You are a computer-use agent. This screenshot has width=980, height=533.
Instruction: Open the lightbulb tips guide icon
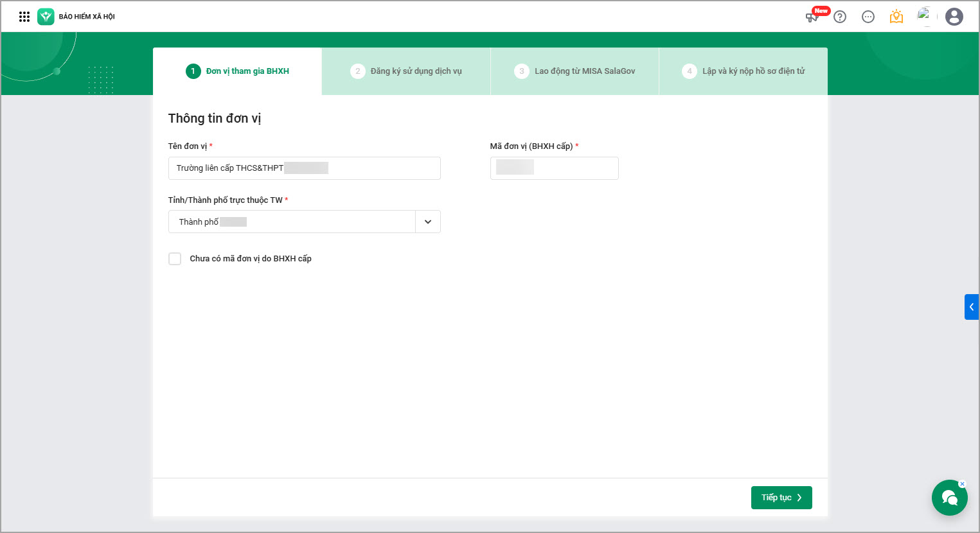pos(896,17)
